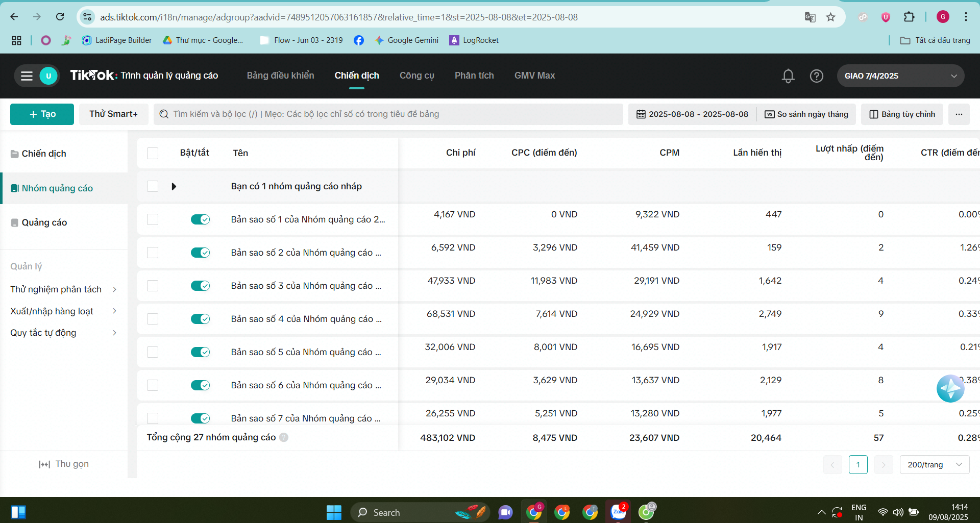
Task: Click Thử Smart+ button
Action: click(113, 114)
